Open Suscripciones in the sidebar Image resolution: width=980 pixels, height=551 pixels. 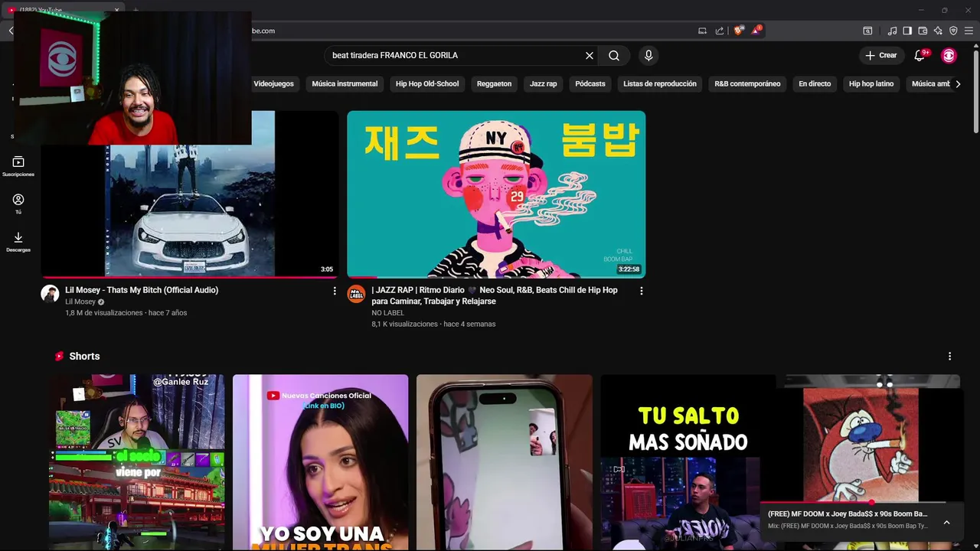18,166
